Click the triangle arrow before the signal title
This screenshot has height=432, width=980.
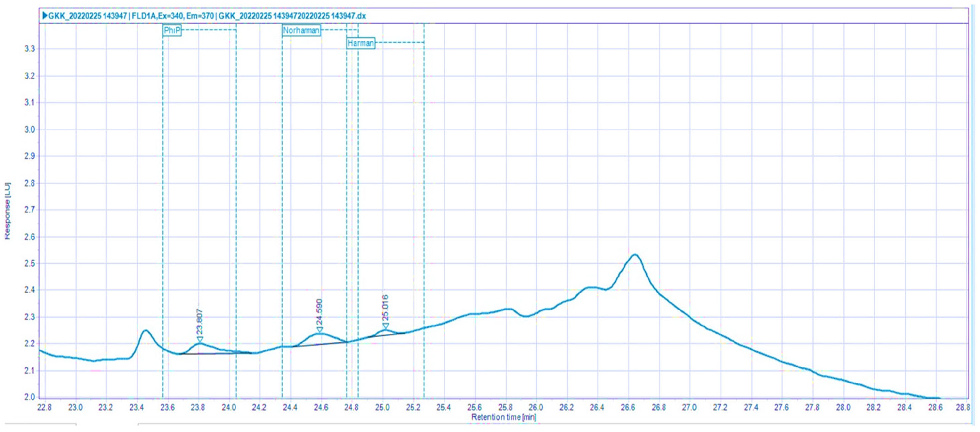(x=45, y=16)
